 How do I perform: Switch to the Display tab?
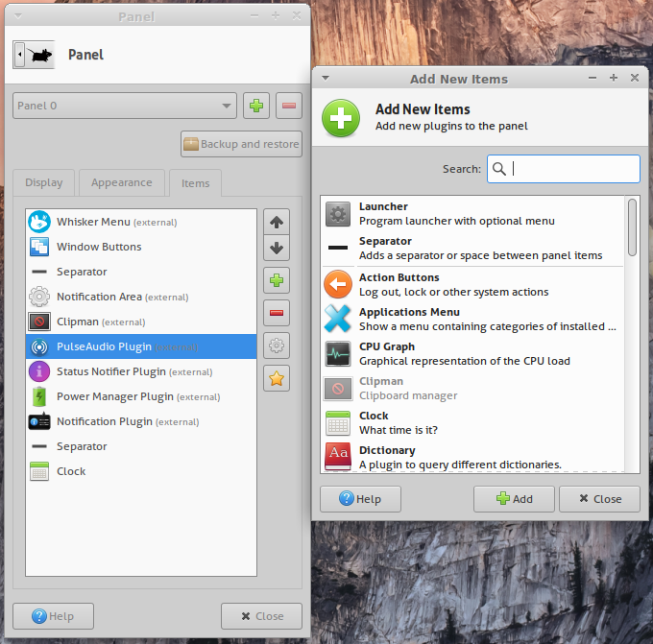tap(44, 182)
